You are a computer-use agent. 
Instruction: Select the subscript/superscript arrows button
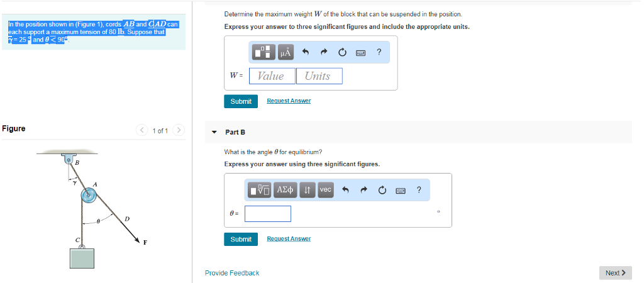[307, 190]
